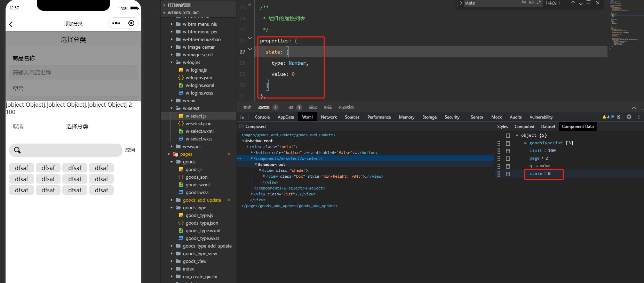Switch to the Network tab
This screenshot has width=644, height=283.
[x=329, y=117]
